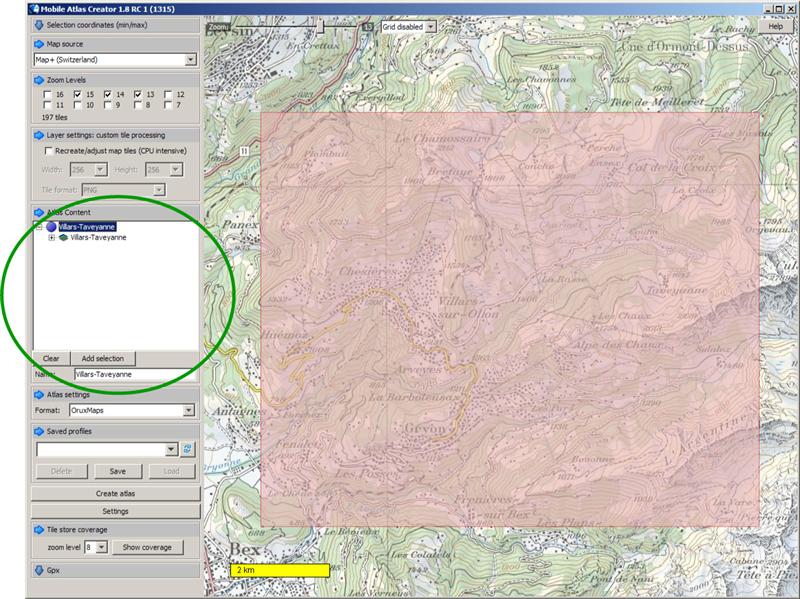Click the Zoom Levels panel arrow icon

point(39,78)
